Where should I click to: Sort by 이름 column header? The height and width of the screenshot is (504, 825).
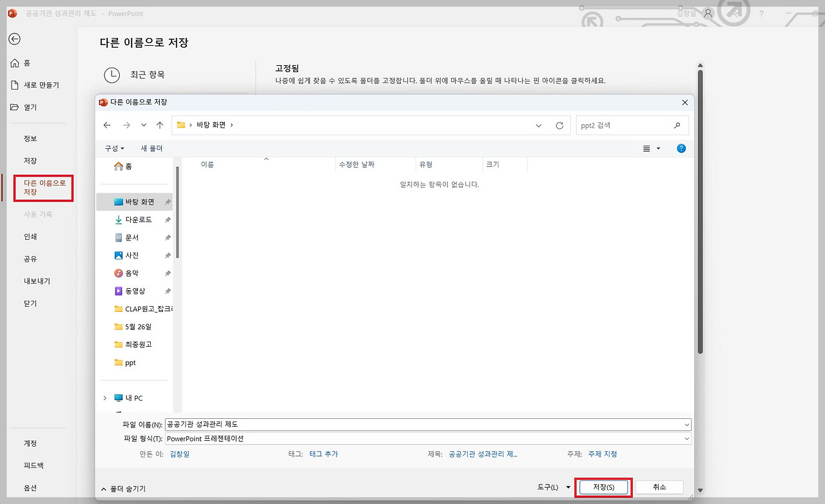pos(208,164)
